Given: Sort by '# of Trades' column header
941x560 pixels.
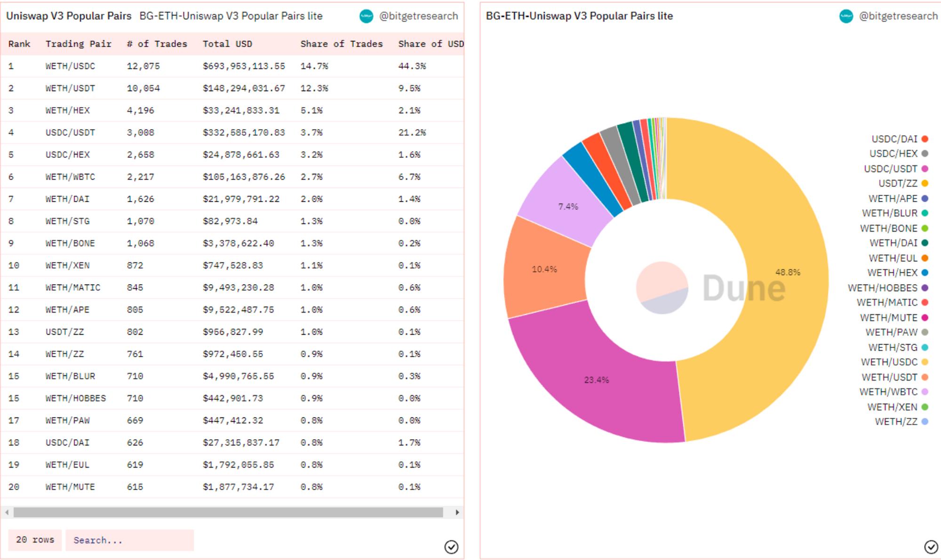Looking at the screenshot, I should pyautogui.click(x=157, y=44).
